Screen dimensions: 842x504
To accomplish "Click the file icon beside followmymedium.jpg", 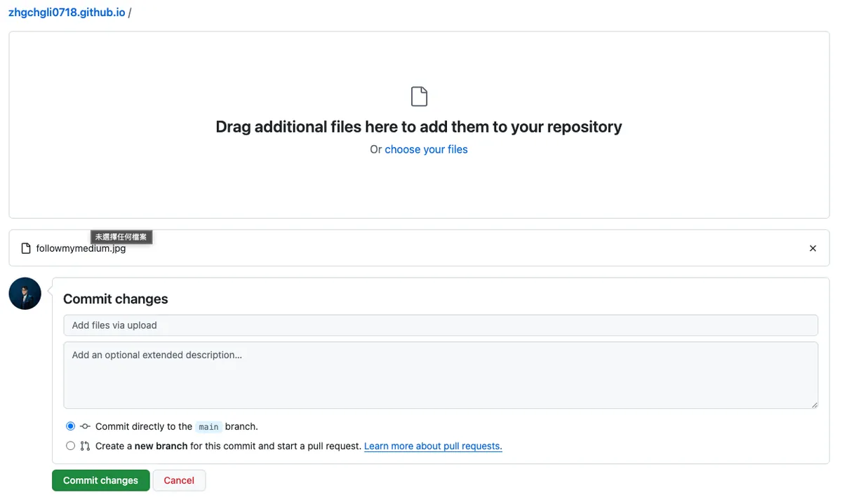I will coord(26,248).
